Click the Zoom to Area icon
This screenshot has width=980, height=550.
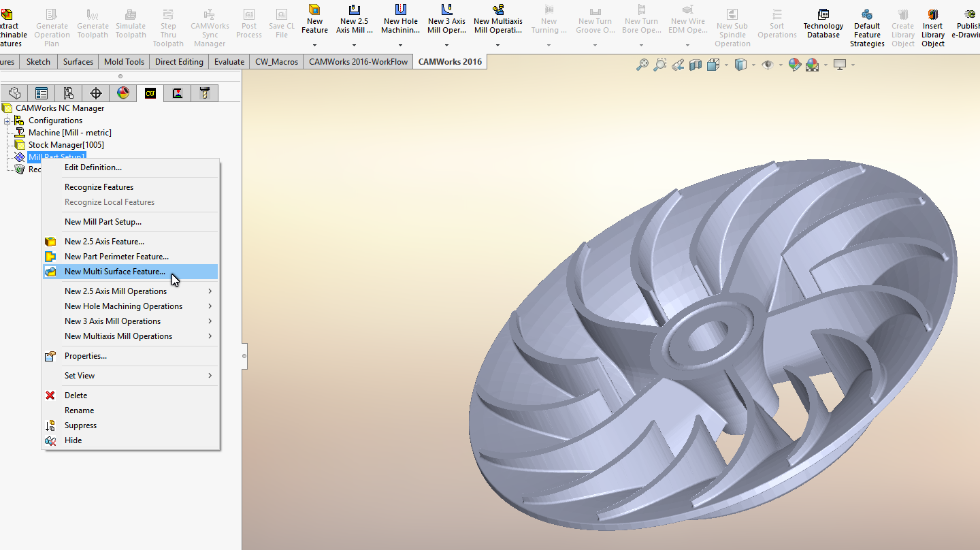point(659,65)
